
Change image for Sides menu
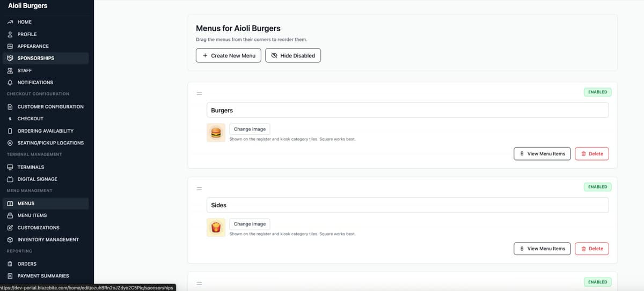coord(250,224)
